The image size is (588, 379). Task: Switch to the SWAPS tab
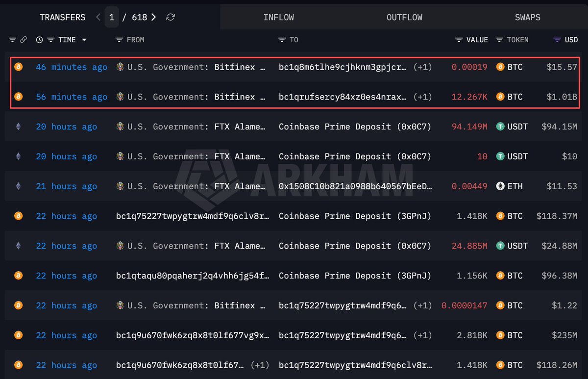[x=528, y=17]
